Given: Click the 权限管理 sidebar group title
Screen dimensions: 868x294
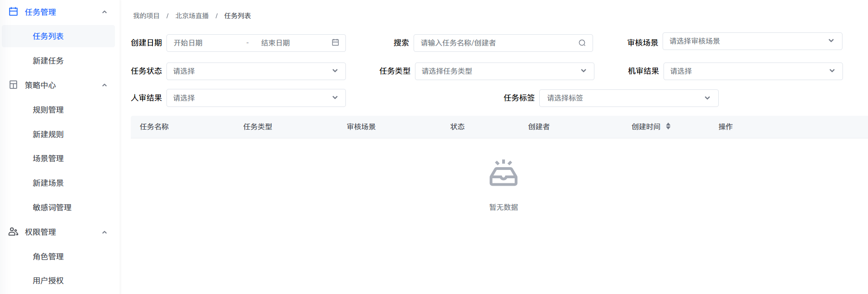Looking at the screenshot, I should point(40,232).
